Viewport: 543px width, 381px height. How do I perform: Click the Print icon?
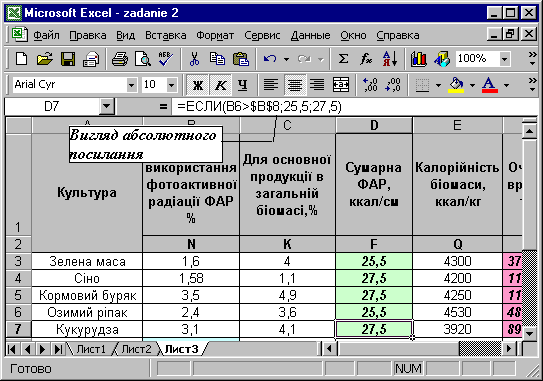tap(120, 59)
